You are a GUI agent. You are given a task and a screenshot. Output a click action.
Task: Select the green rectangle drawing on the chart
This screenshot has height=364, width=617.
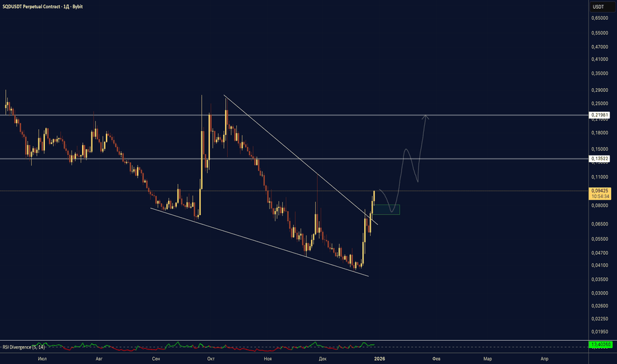click(387, 210)
